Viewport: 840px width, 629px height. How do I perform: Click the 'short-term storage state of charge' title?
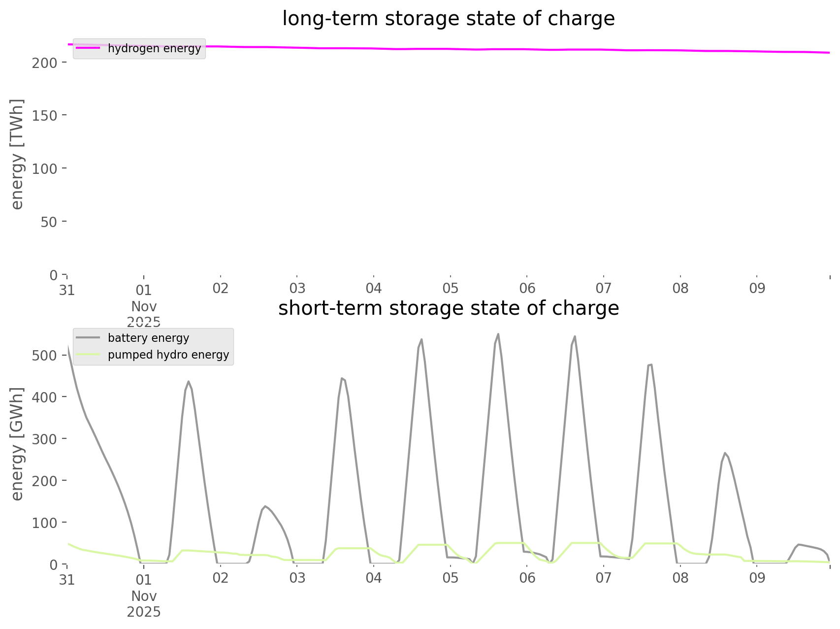click(x=448, y=308)
